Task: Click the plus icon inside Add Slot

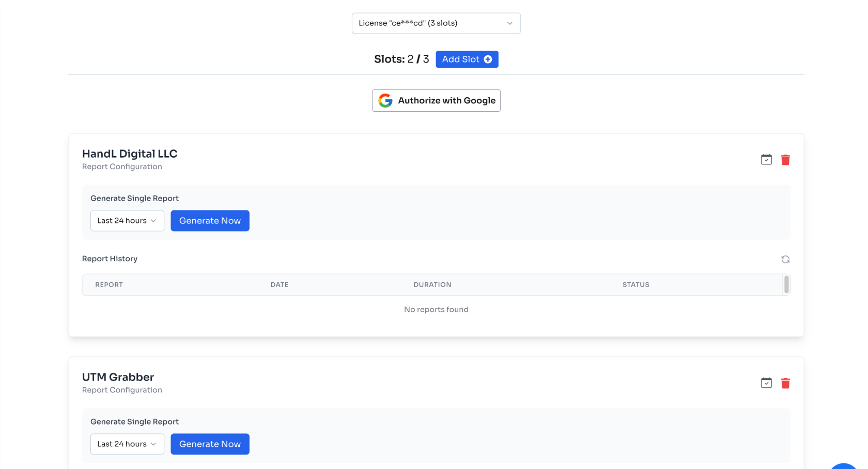Action: 488,59
